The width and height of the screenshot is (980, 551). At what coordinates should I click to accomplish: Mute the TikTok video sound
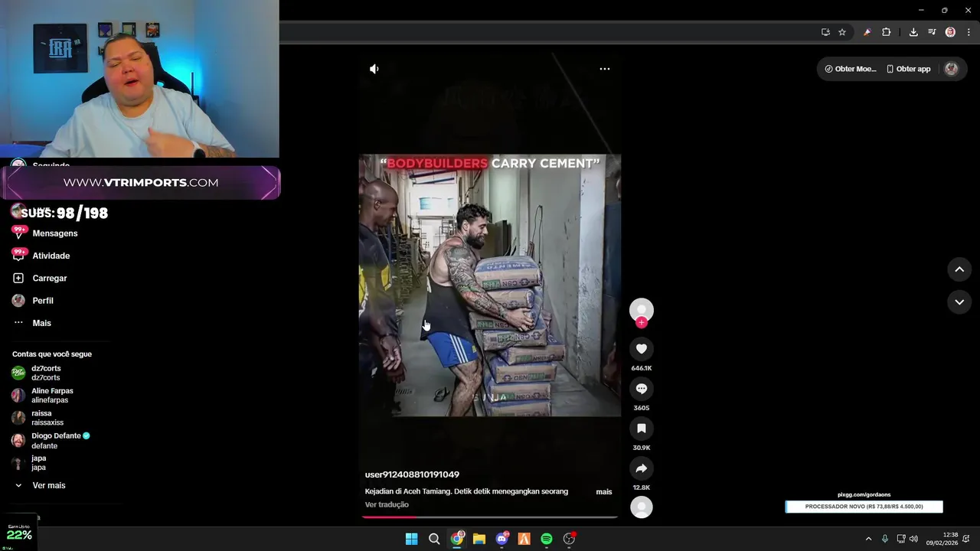coord(374,69)
